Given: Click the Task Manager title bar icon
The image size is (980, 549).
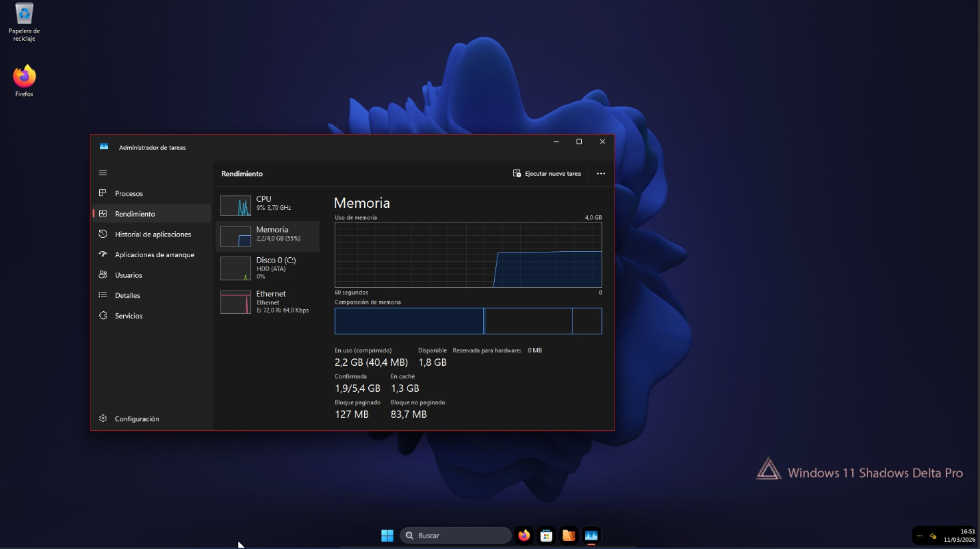Looking at the screenshot, I should coord(104,147).
